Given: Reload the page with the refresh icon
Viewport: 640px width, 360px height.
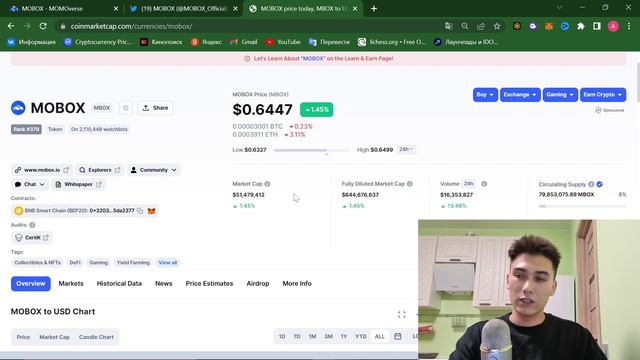Looking at the screenshot, I should [x=43, y=26].
